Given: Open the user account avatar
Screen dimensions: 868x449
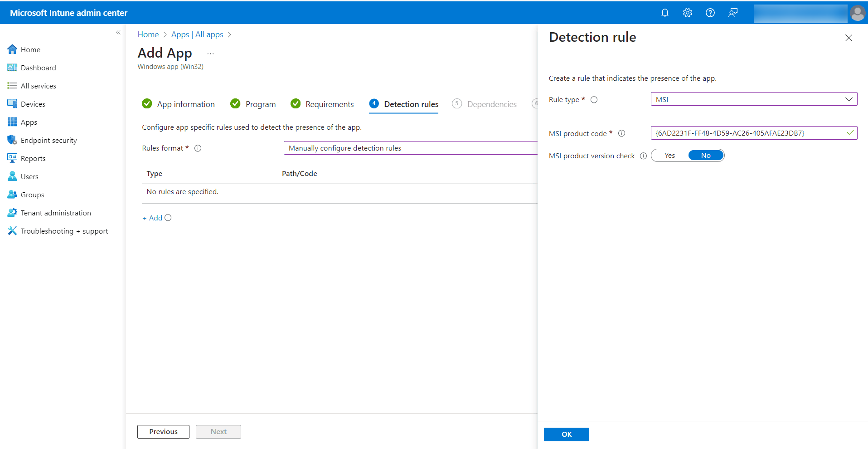Looking at the screenshot, I should tap(857, 13).
